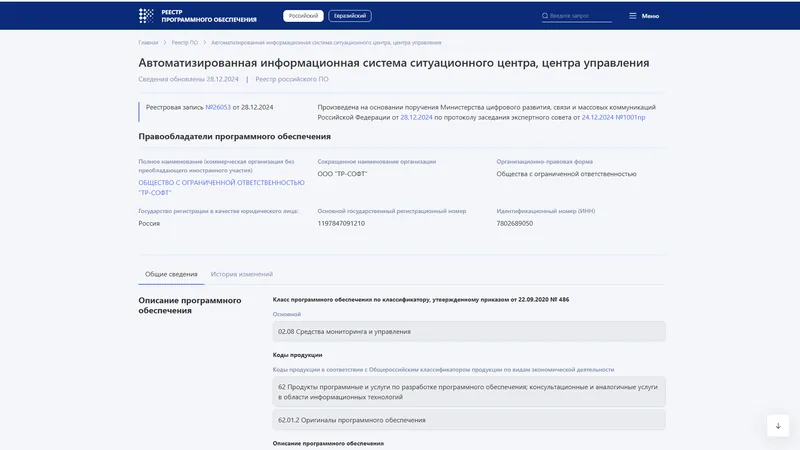Click the 62.01.2 Оригиналы программного обеспечения entry

point(469,420)
